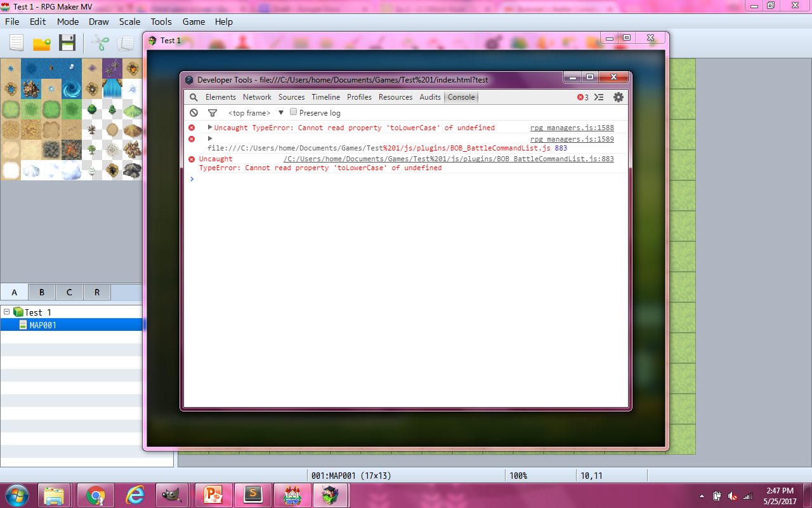Viewport: 812px width, 508px height.
Task: Open the File menu
Action: pyautogui.click(x=12, y=22)
